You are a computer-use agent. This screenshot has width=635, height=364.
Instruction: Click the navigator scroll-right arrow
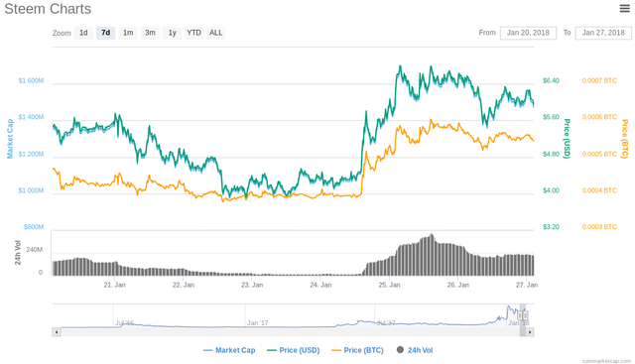[530, 332]
